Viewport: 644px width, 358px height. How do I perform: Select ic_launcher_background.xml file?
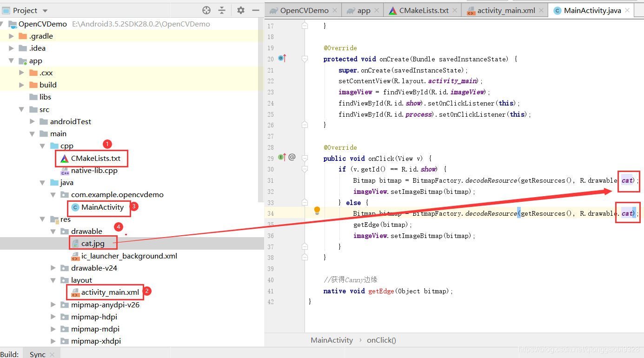129,256
